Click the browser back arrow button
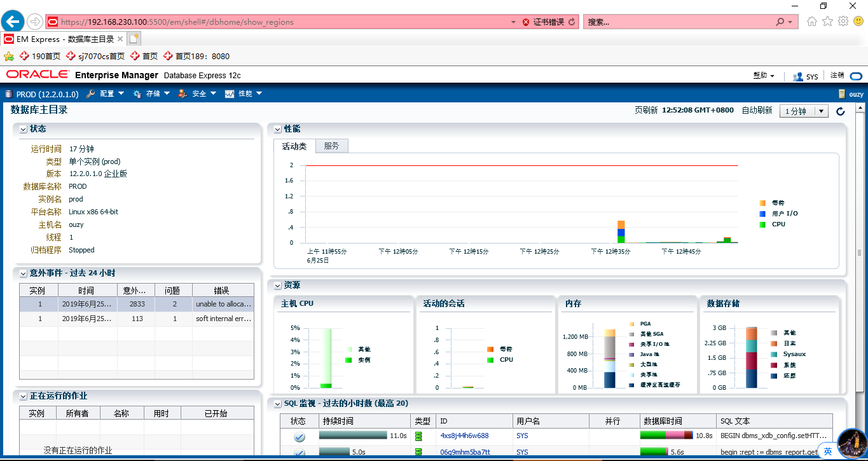868x461 pixels. 13,22
